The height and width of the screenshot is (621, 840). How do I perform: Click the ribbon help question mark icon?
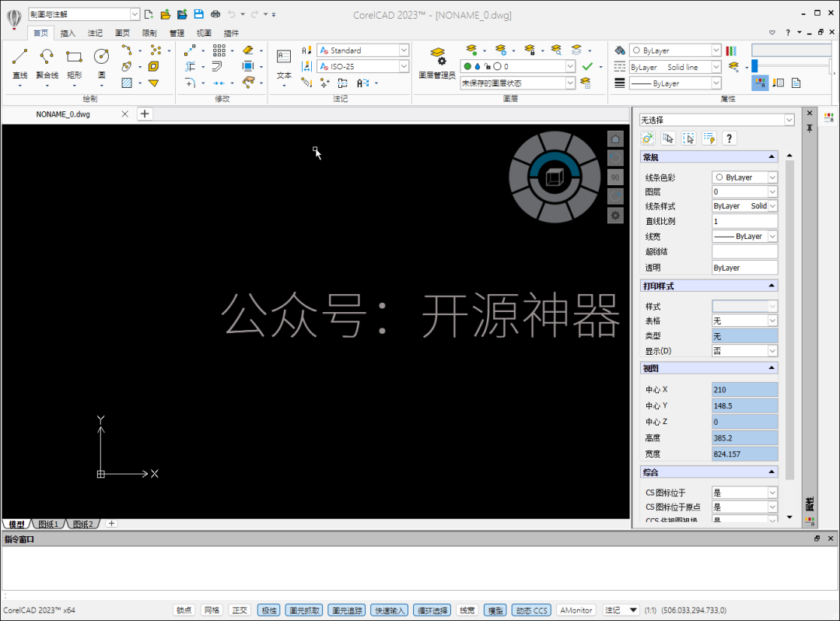coord(787,33)
